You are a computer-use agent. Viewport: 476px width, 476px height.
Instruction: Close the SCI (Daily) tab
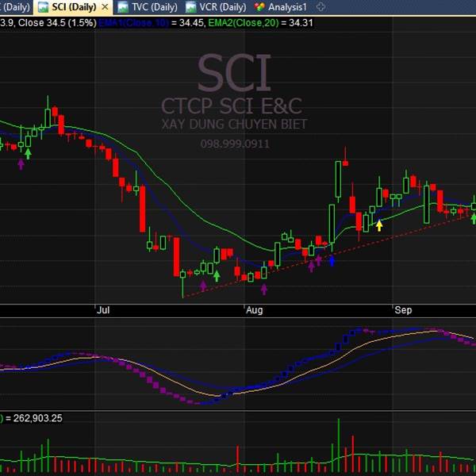click(105, 6)
